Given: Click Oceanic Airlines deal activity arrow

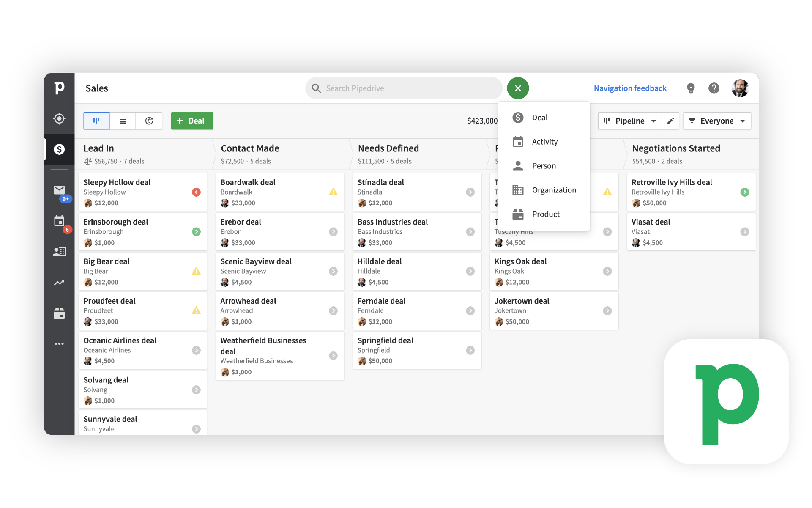Looking at the screenshot, I should 196,350.
